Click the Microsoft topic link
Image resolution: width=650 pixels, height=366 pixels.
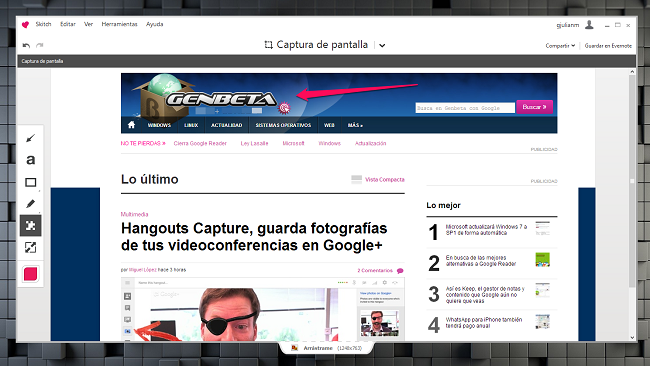click(293, 143)
